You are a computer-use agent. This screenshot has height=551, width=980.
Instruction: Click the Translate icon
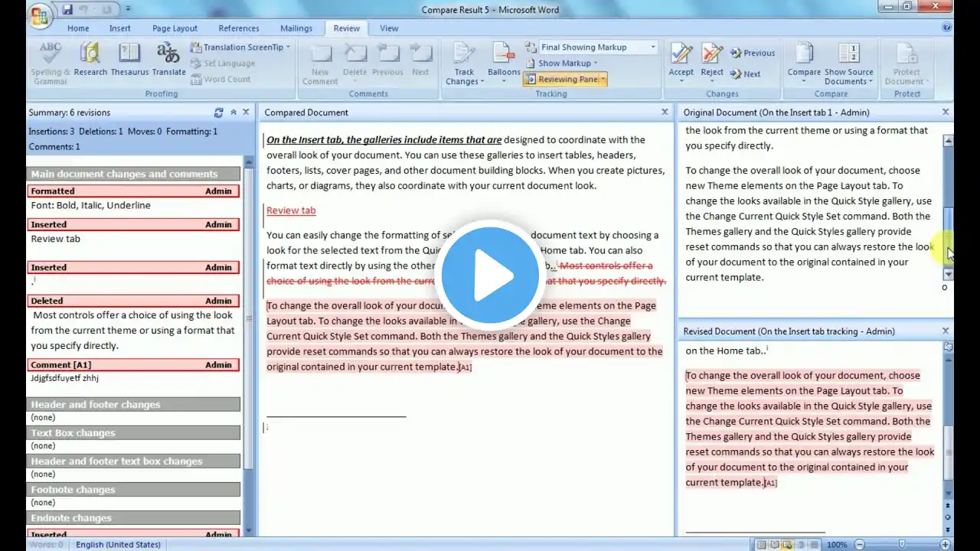tap(168, 60)
